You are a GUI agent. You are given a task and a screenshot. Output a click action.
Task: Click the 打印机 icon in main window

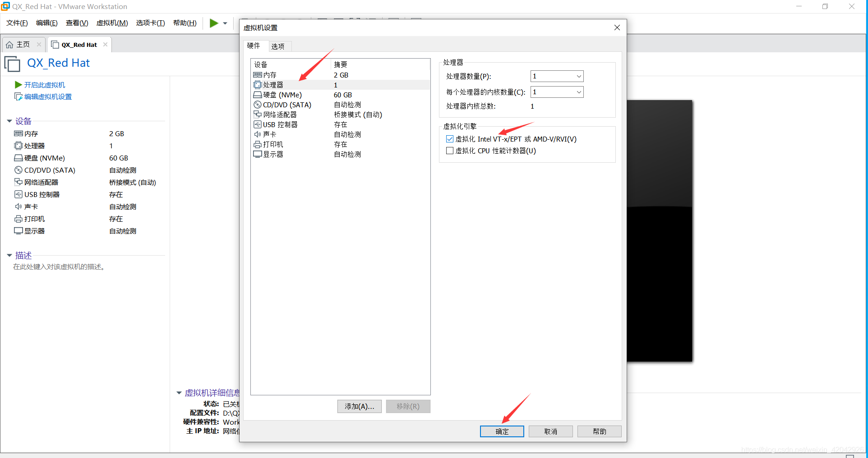pyautogui.click(x=18, y=219)
